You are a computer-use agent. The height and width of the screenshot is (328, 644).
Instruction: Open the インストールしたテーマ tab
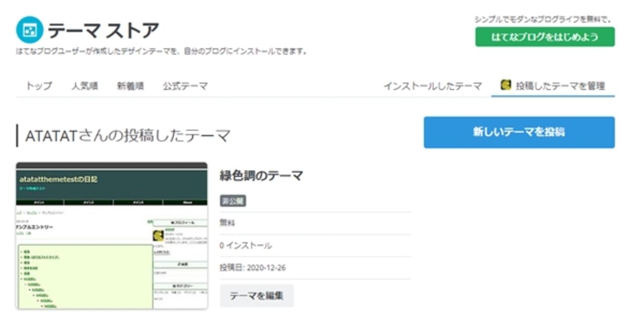pyautogui.click(x=432, y=86)
